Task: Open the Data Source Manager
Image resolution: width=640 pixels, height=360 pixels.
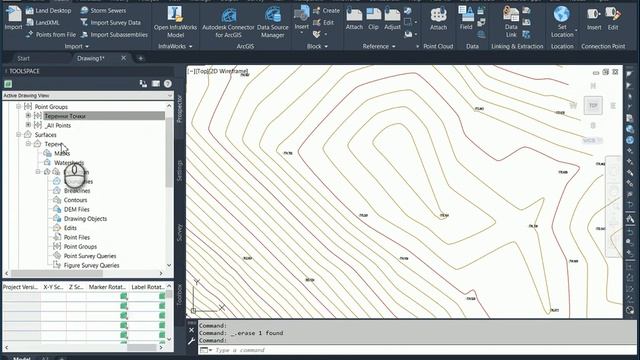Action: click(x=273, y=22)
